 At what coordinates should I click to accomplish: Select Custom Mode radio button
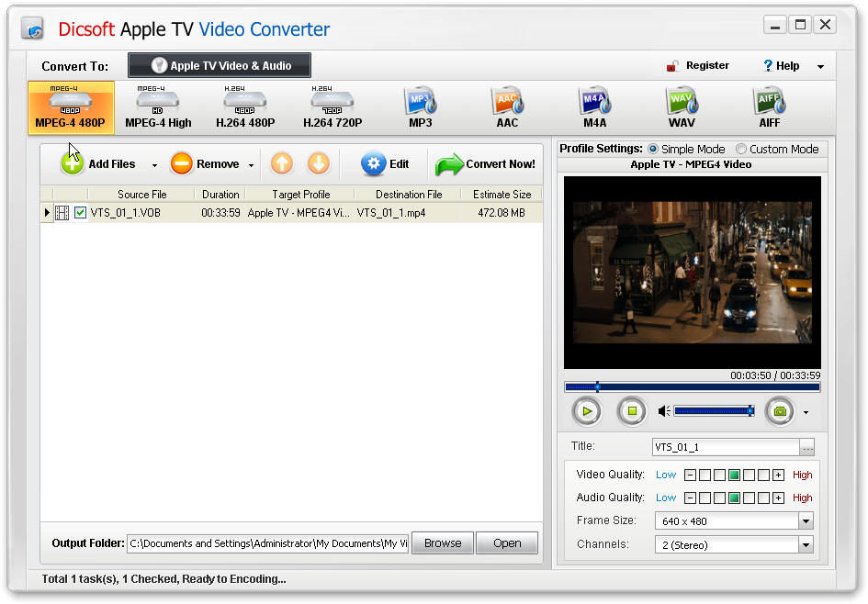click(741, 149)
